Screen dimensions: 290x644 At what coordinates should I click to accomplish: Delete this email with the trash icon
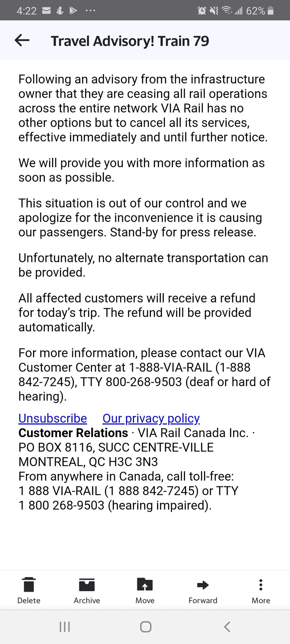point(29,590)
